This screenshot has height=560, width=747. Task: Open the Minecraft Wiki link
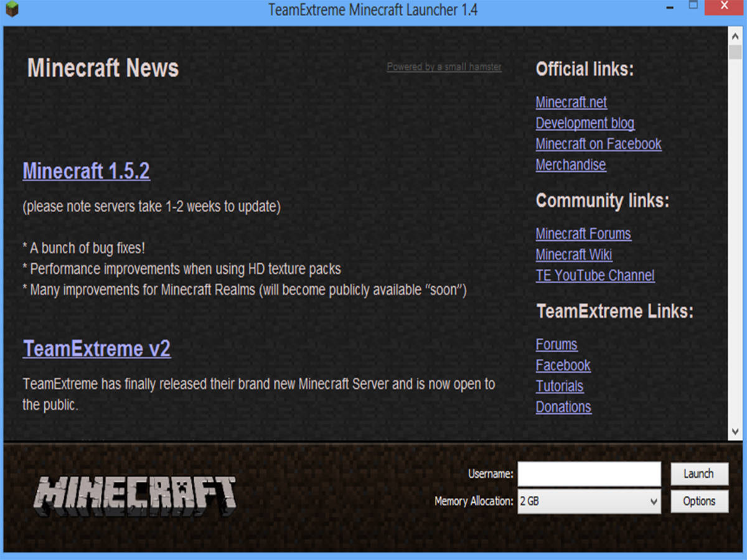[x=573, y=254]
